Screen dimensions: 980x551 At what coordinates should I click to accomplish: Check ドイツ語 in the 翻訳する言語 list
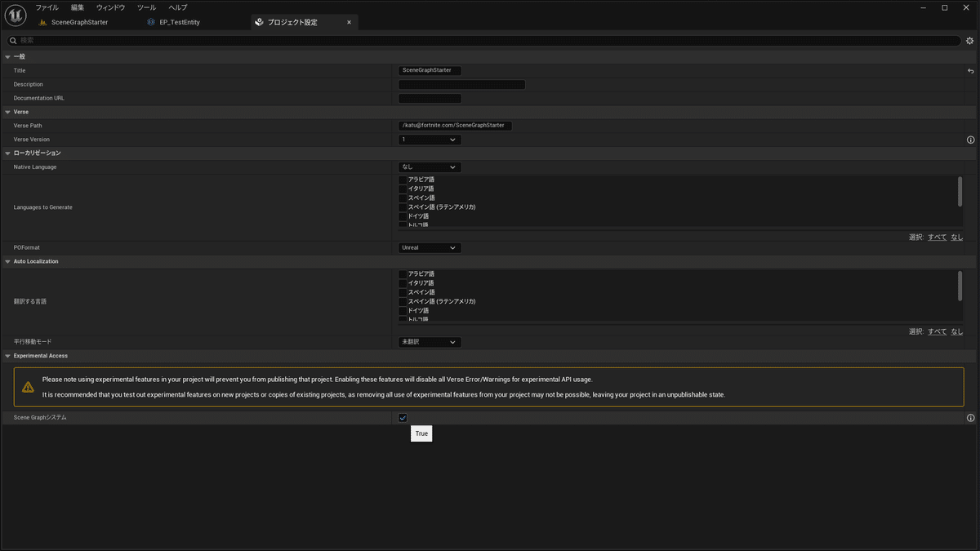[403, 311]
